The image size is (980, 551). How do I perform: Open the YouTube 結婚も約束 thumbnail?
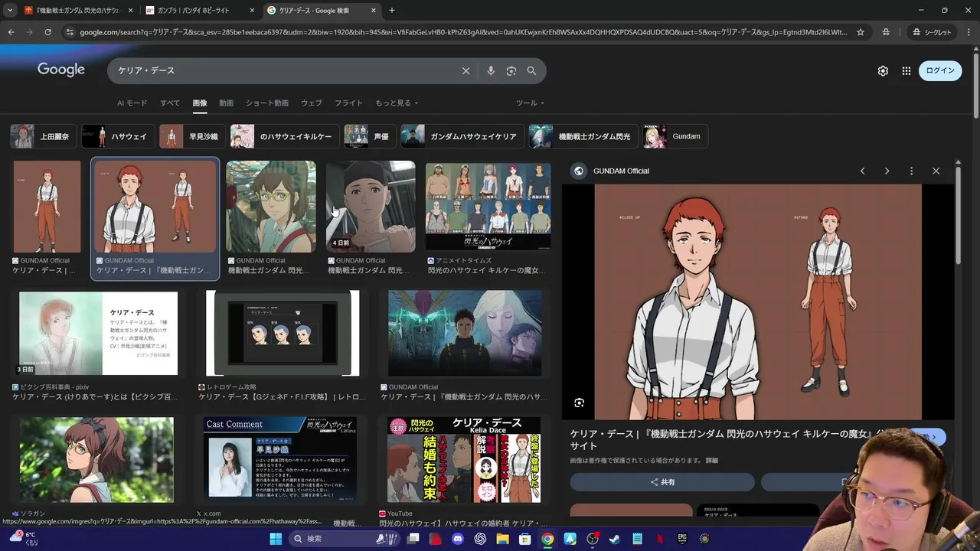464,459
